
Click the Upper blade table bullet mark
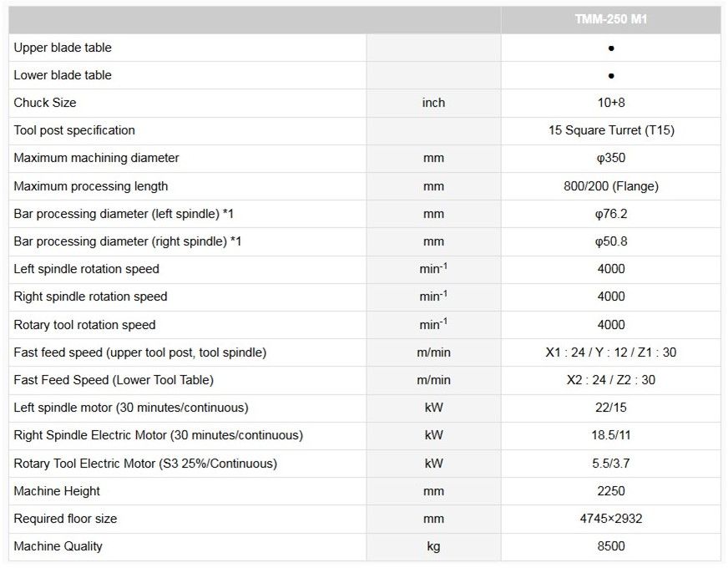click(611, 48)
